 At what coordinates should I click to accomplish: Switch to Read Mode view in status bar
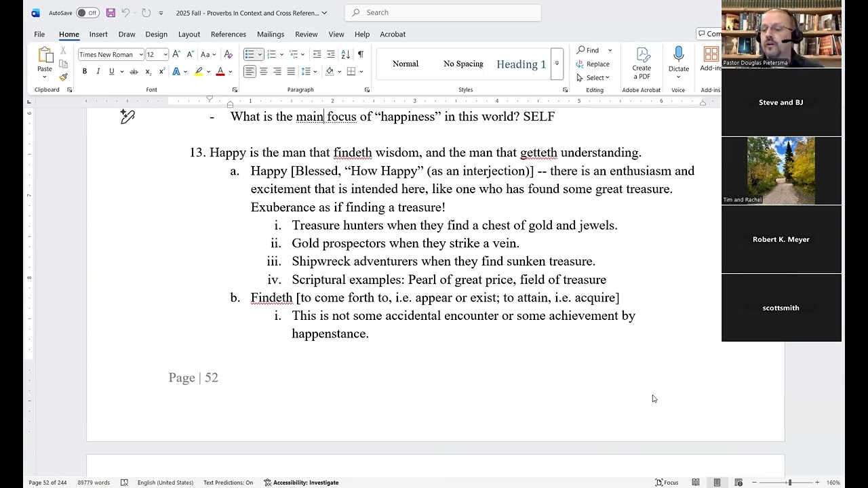pyautogui.click(x=696, y=483)
